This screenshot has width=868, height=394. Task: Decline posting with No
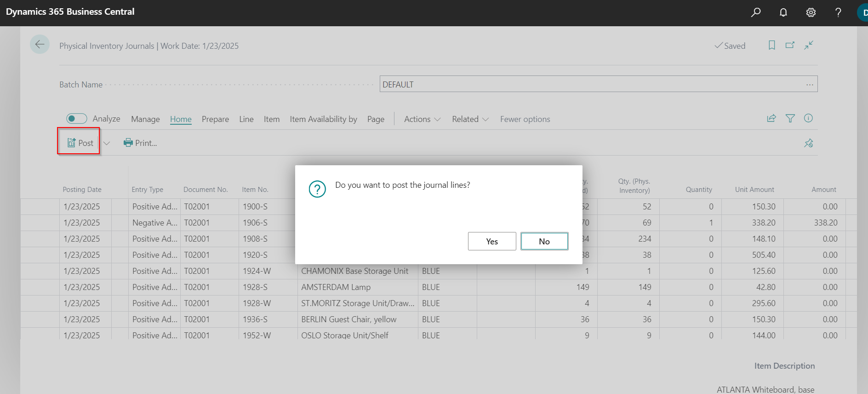pos(544,241)
